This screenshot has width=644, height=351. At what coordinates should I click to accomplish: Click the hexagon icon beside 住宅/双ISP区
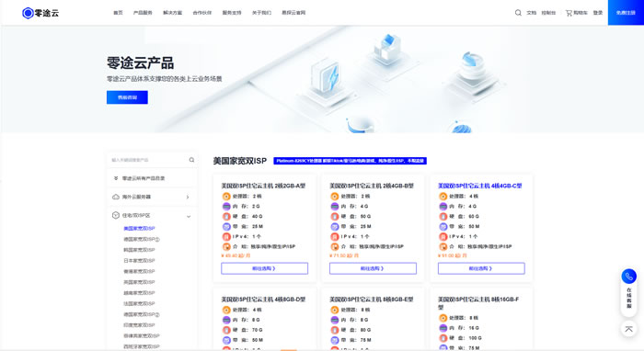(116, 215)
